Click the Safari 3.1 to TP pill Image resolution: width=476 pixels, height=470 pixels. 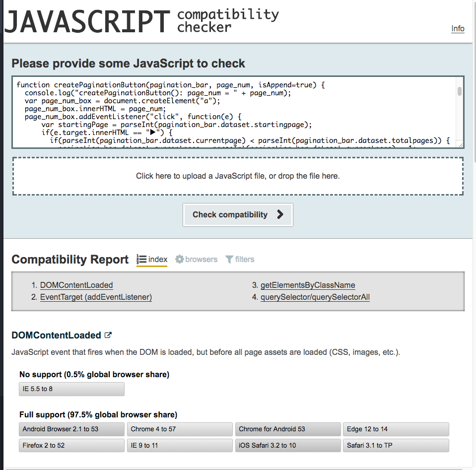pos(396,445)
